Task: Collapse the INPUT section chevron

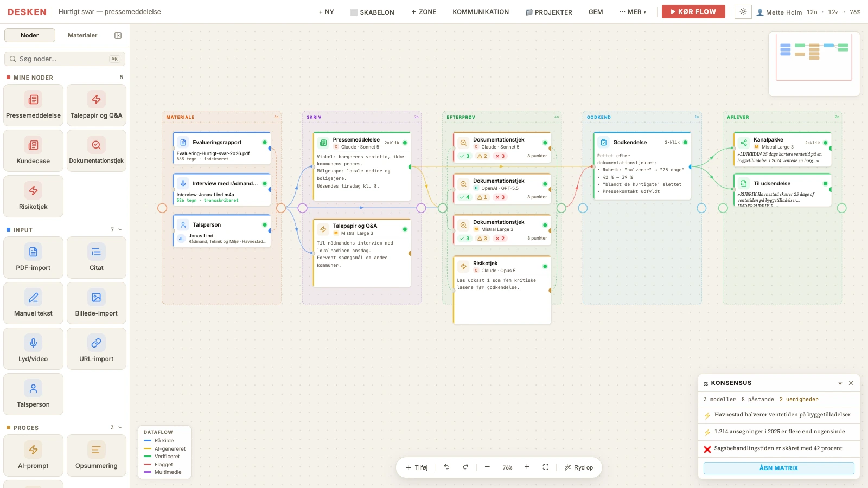Action: [x=120, y=230]
